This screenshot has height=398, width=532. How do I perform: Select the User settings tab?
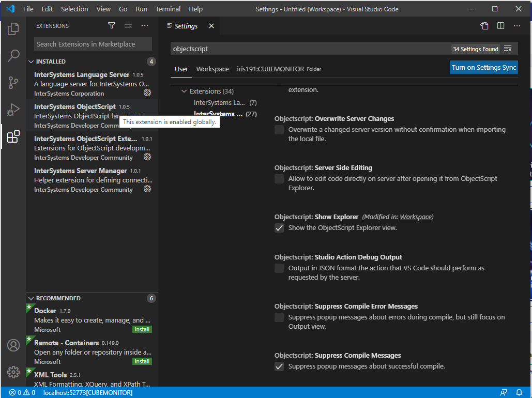[x=181, y=69]
